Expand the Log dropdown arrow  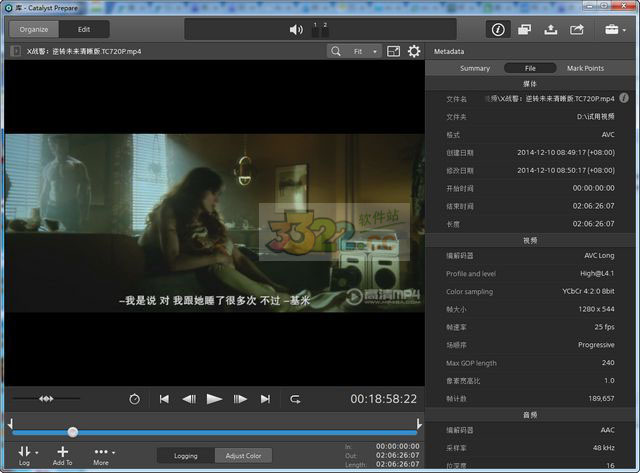tap(37, 453)
